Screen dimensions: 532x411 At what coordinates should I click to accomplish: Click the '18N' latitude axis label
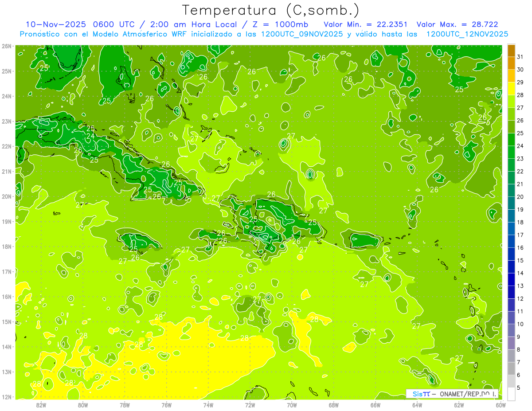(7, 247)
